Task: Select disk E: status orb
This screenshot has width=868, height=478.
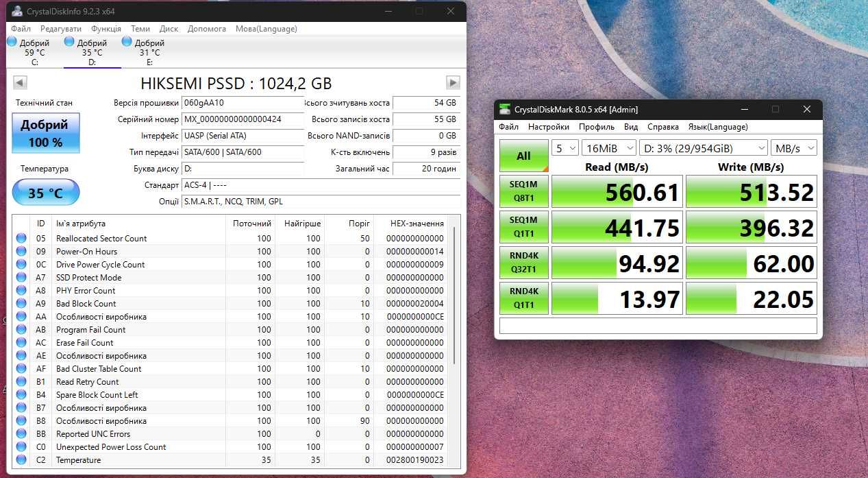Action: pyautogui.click(x=127, y=42)
